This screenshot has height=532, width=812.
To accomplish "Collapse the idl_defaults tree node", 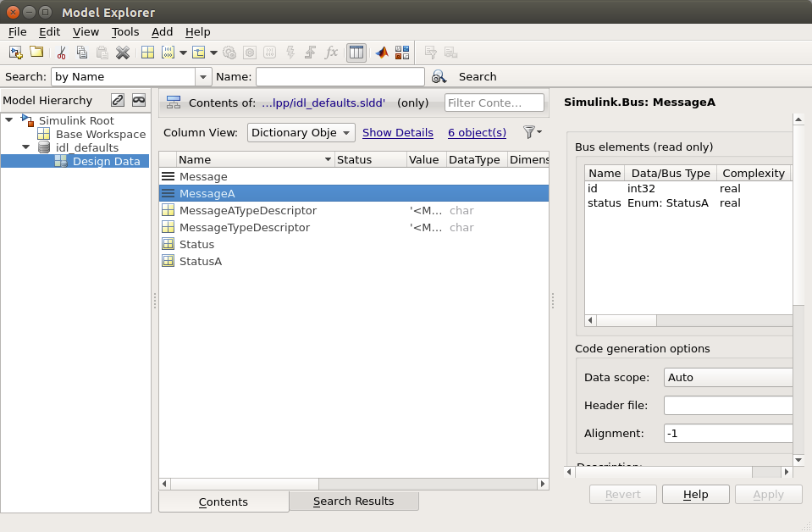I will click(26, 147).
